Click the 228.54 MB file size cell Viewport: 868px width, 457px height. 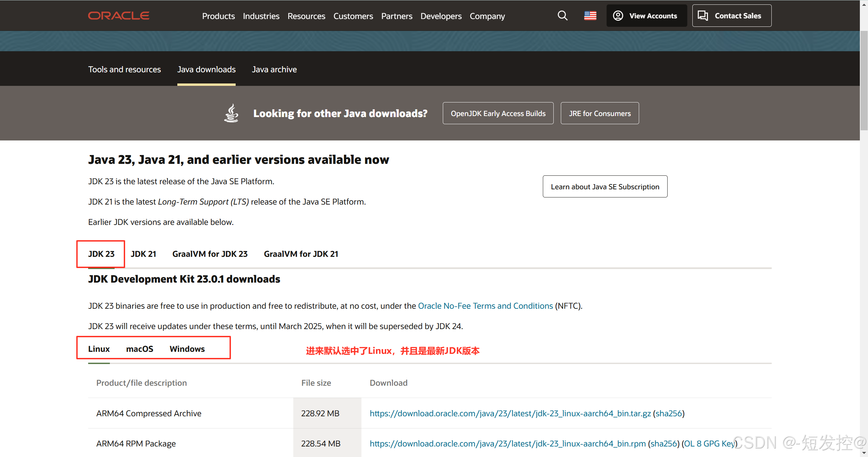point(327,443)
